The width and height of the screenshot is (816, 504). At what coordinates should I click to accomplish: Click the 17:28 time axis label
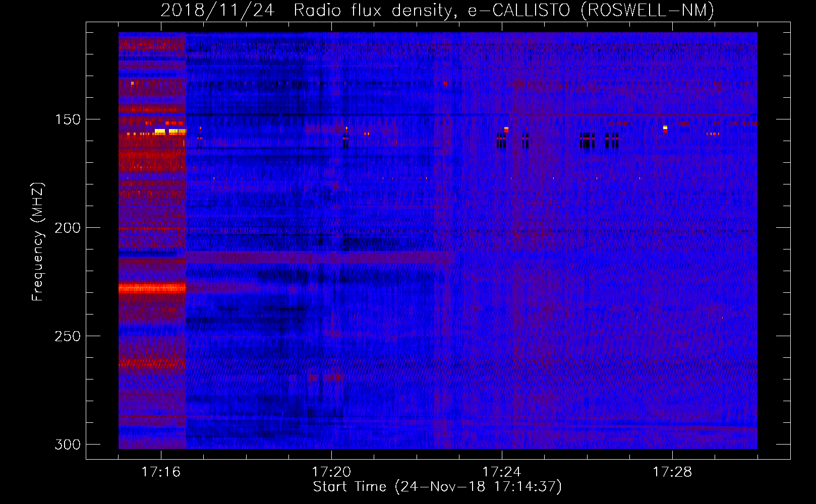672,472
